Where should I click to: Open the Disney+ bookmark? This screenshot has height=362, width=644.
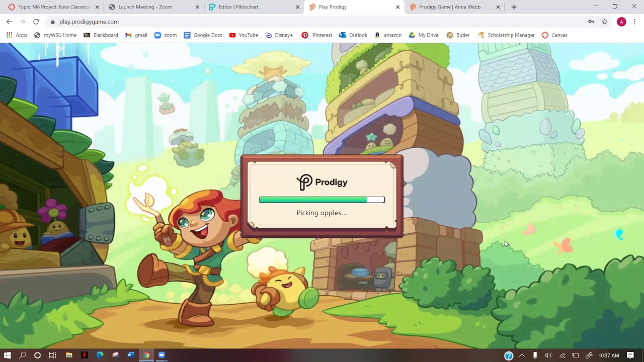(279, 35)
